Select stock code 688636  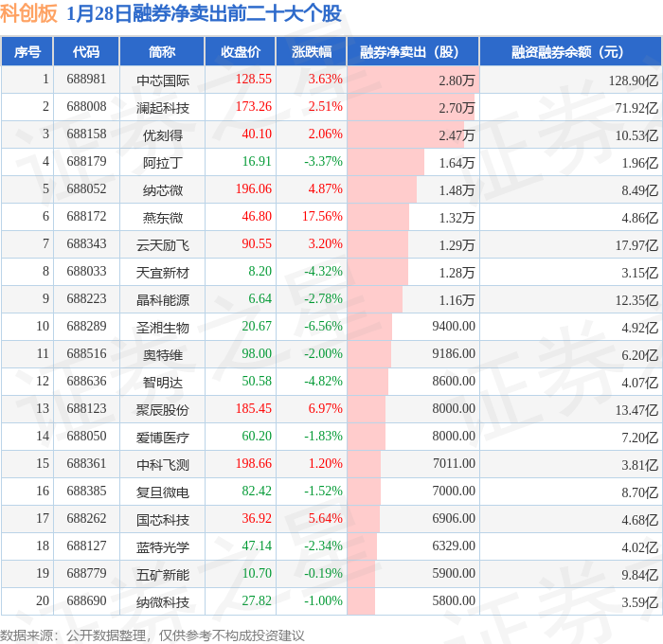[86, 382]
